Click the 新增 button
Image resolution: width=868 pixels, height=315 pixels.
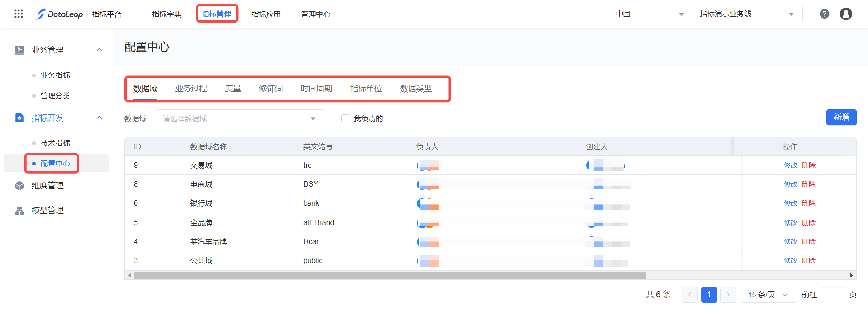841,117
